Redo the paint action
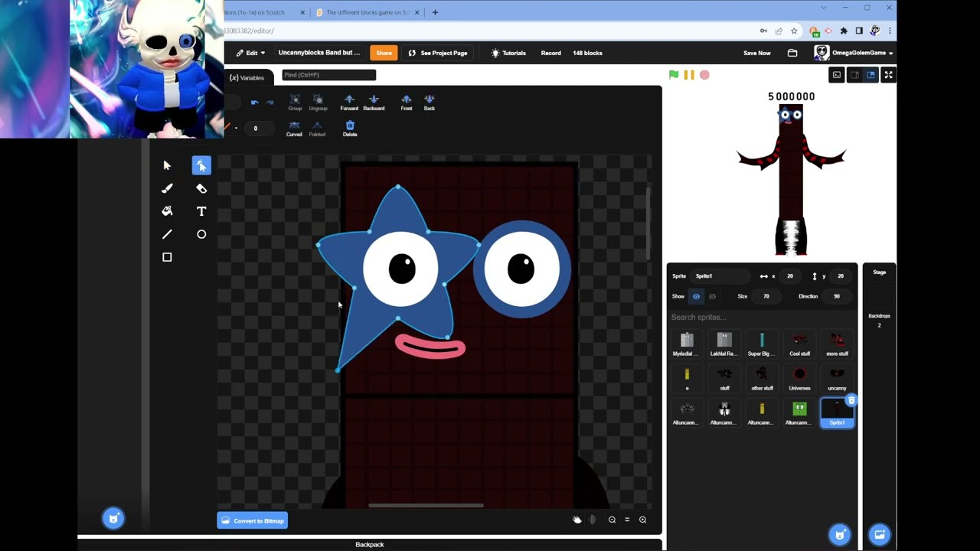The image size is (980, 551). point(269,103)
